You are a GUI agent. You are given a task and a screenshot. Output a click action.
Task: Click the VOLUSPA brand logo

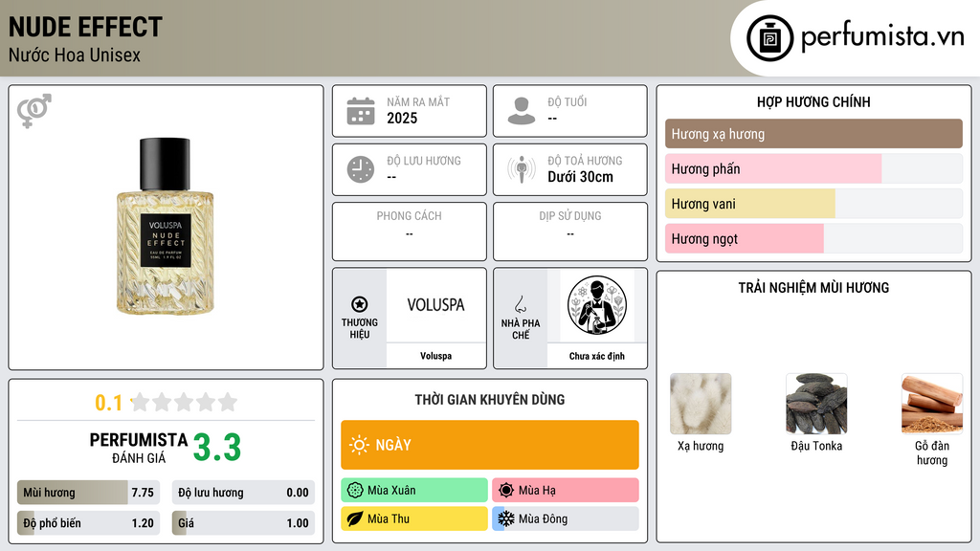pyautogui.click(x=435, y=305)
